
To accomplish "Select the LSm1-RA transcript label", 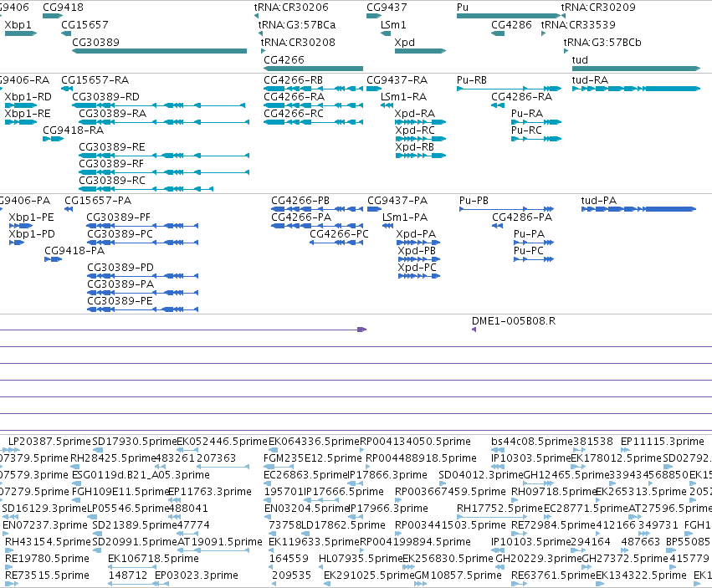I will click(x=403, y=97).
